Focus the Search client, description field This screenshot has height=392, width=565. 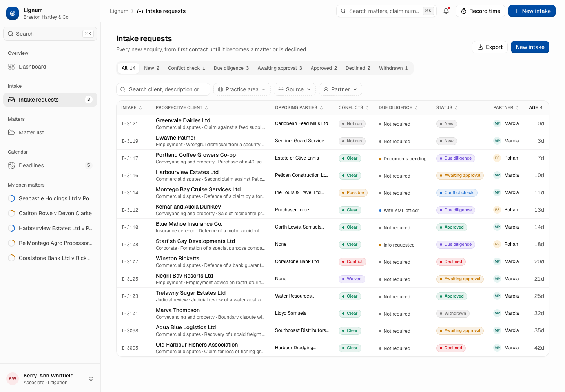coord(163,89)
